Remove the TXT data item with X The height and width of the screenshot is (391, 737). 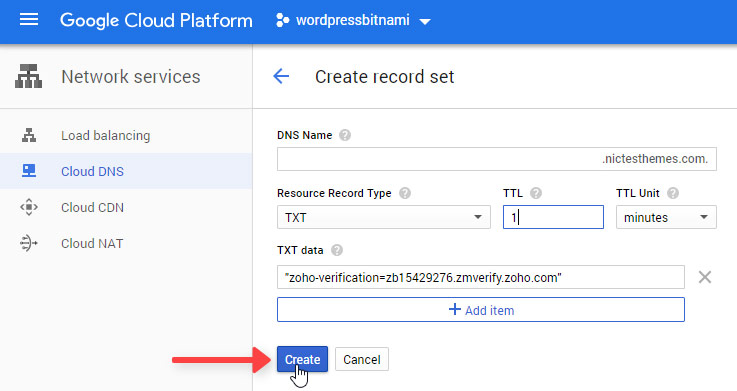[705, 277]
